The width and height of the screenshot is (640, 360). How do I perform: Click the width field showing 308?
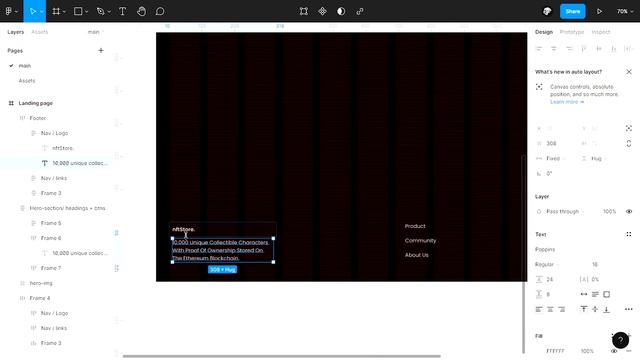click(552, 144)
